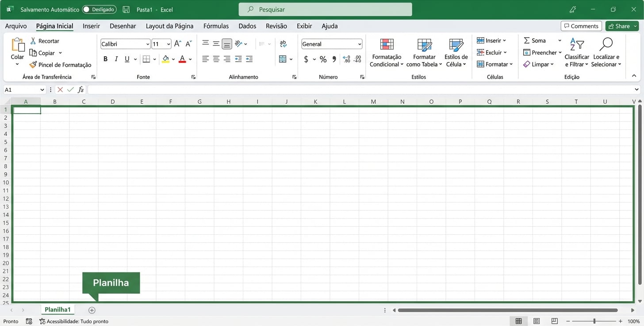Click the Share button
Screen dimensions: 644x326
coord(622,26)
